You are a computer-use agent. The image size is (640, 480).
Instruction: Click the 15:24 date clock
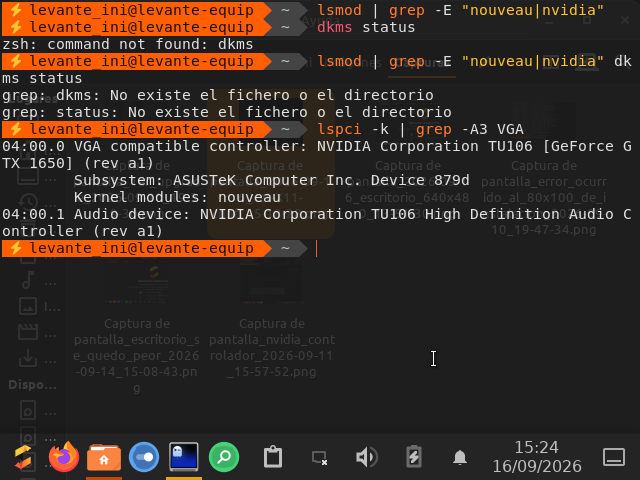click(x=537, y=456)
